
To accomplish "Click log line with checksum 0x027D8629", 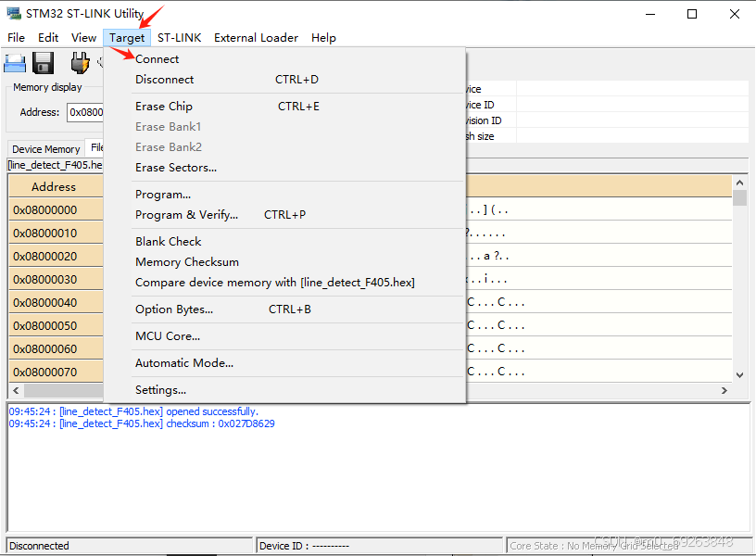I will coord(142,423).
